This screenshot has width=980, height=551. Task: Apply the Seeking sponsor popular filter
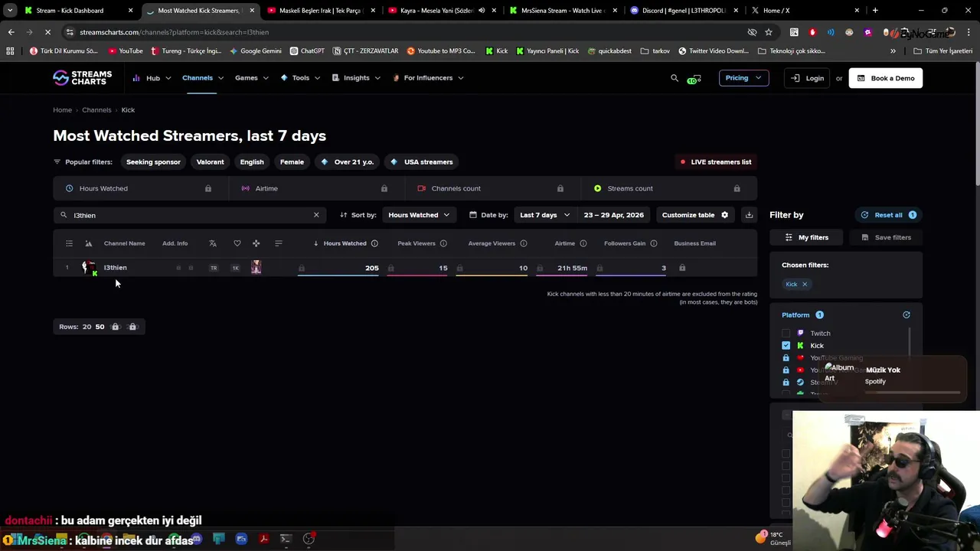(153, 162)
